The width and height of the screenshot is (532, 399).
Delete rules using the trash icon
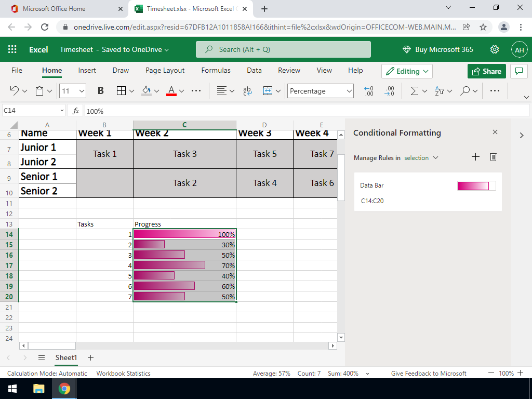tap(494, 157)
